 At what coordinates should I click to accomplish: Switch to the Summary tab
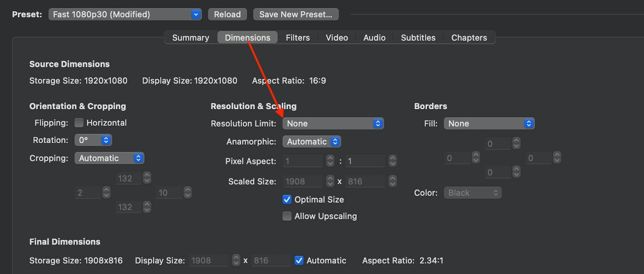(190, 37)
